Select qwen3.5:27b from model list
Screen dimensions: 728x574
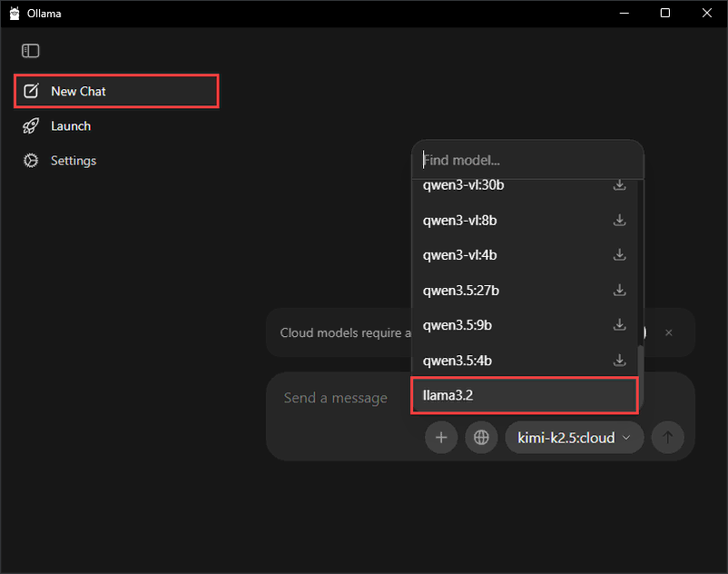pyautogui.click(x=525, y=291)
